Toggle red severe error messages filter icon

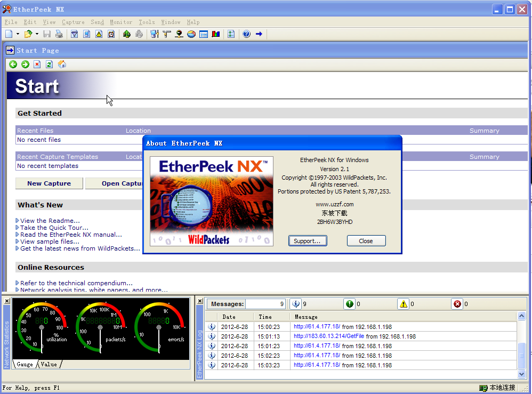tap(457, 304)
